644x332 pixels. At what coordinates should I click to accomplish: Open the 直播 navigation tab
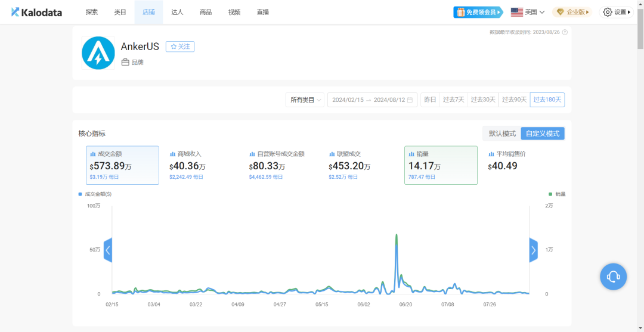click(x=262, y=12)
